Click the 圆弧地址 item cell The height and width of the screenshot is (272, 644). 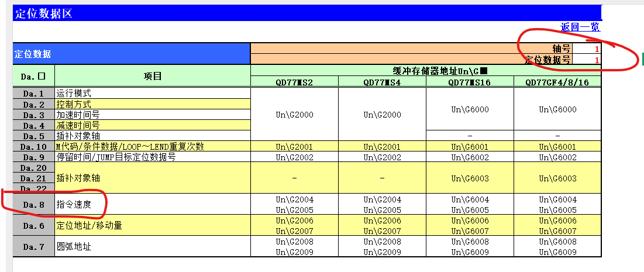152,246
